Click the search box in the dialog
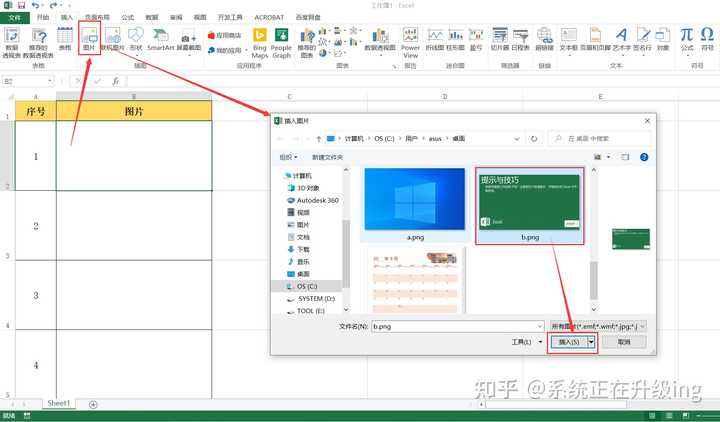This screenshot has height=422, width=720. coord(600,139)
